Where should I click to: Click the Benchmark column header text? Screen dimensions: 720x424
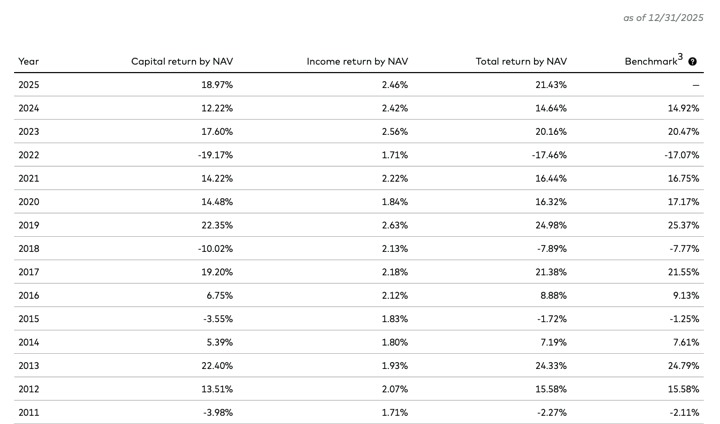650,62
